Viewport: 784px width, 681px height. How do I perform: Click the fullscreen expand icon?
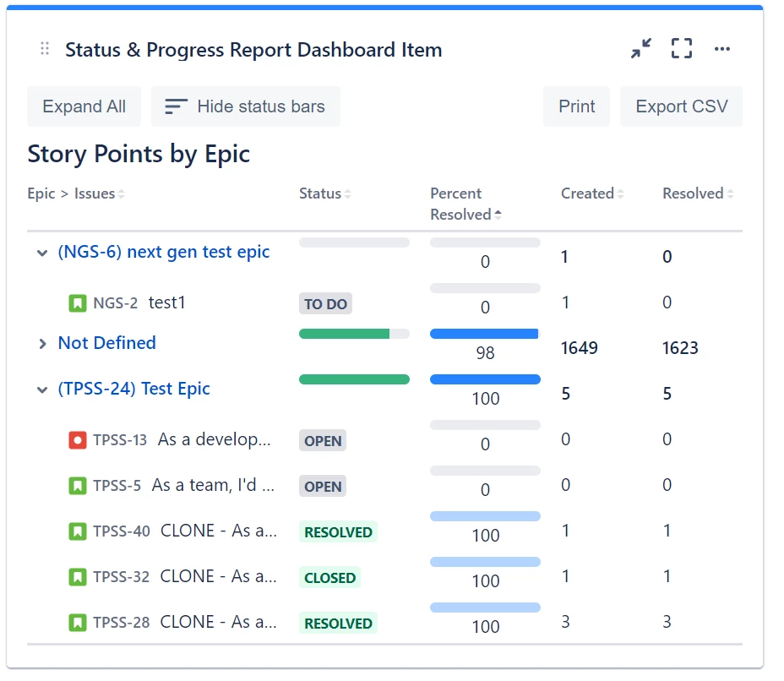point(681,48)
